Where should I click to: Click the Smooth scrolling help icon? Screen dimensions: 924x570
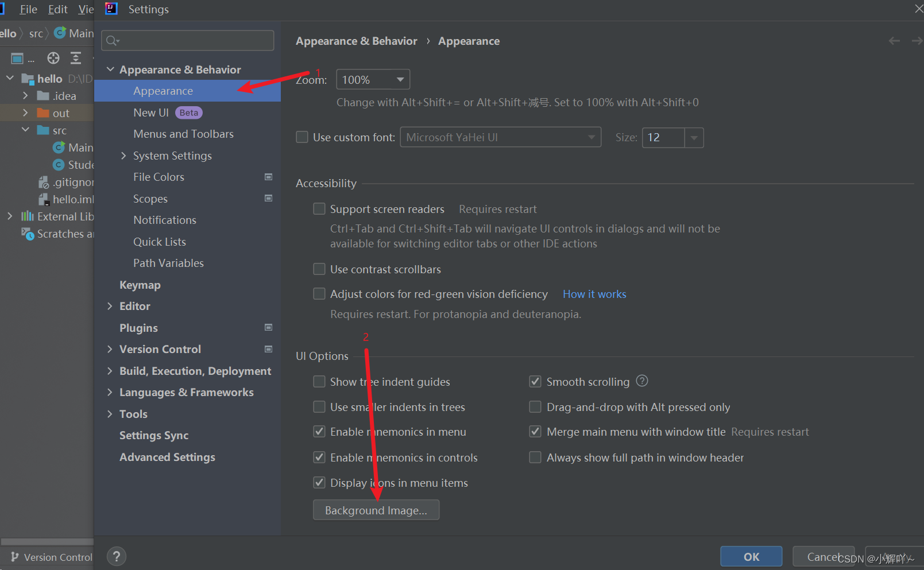[x=641, y=381]
